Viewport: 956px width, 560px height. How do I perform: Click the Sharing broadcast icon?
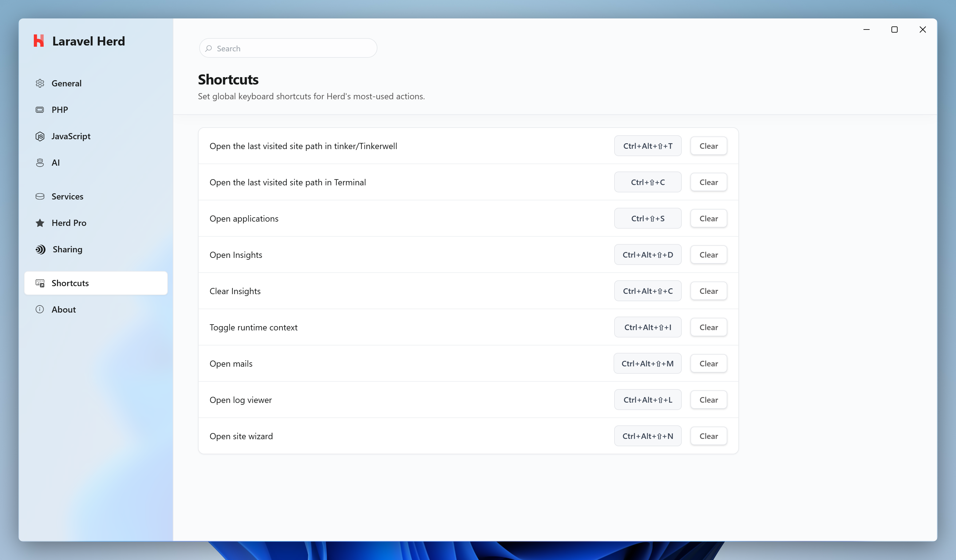pyautogui.click(x=40, y=249)
